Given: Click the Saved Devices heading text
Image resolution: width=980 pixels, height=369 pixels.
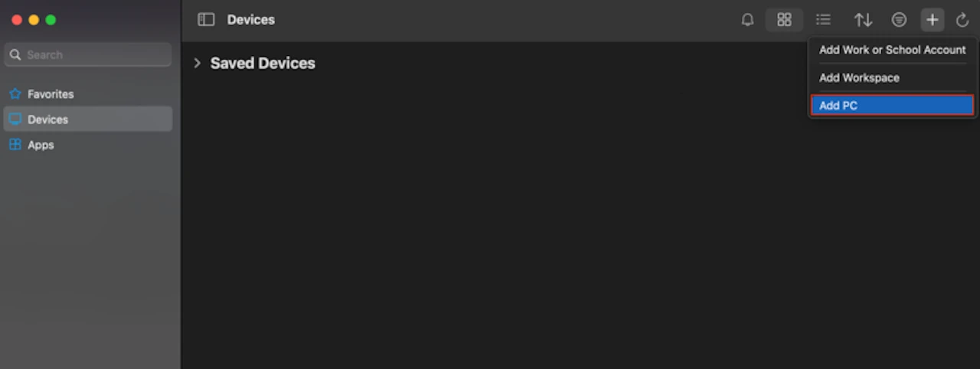Looking at the screenshot, I should (263, 63).
